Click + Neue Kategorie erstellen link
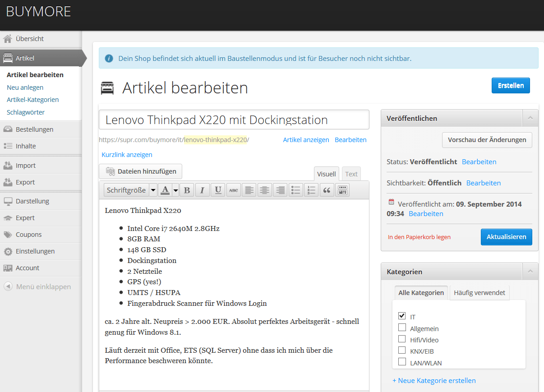This screenshot has width=544, height=392. (x=434, y=381)
